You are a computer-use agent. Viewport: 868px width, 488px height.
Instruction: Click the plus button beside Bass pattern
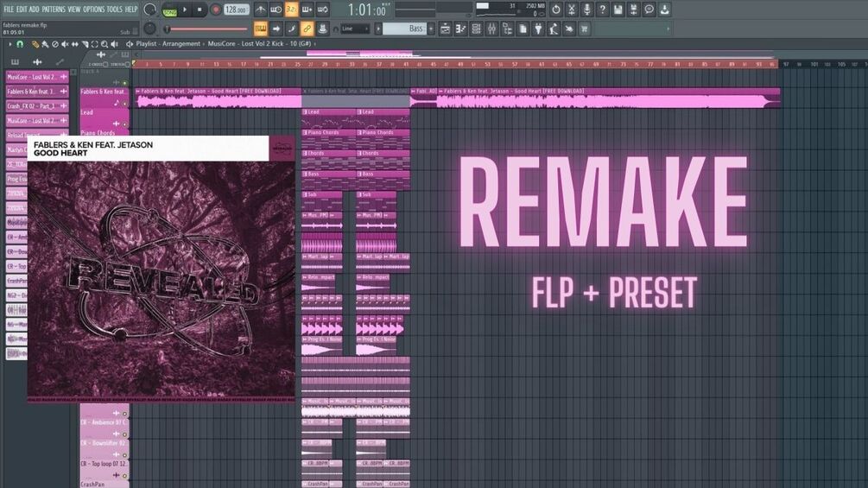click(431, 29)
